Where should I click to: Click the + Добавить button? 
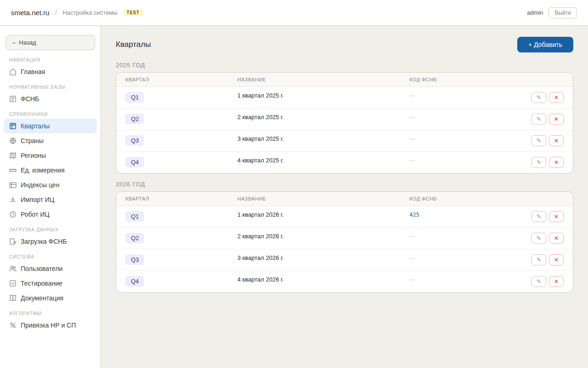pos(545,45)
